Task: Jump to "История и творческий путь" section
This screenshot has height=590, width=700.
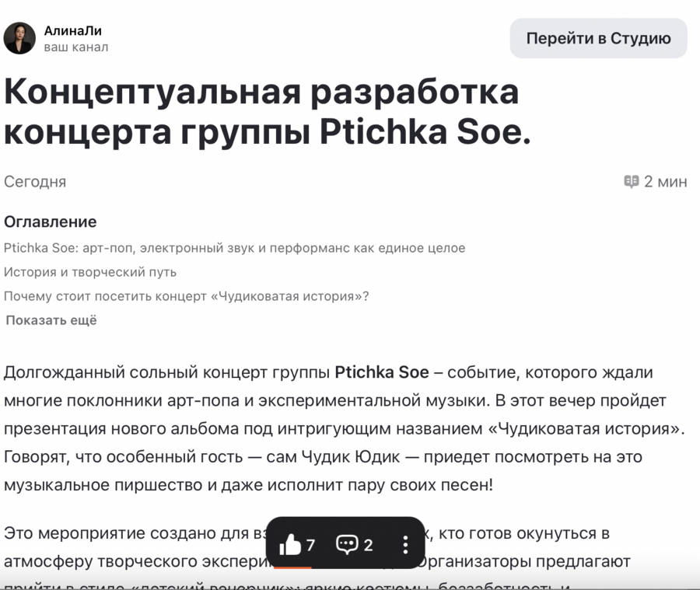Action: pyautogui.click(x=90, y=272)
